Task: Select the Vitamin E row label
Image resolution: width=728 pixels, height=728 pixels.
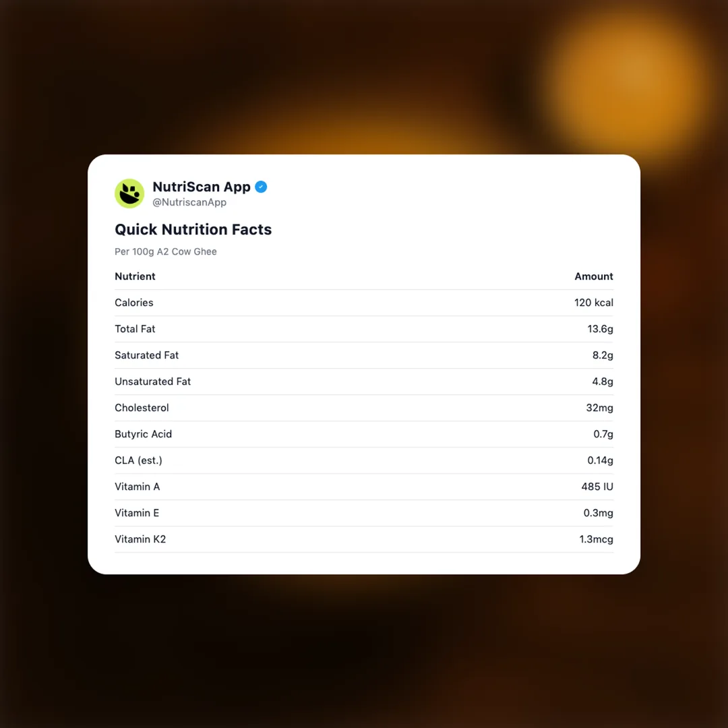Action: (x=137, y=513)
